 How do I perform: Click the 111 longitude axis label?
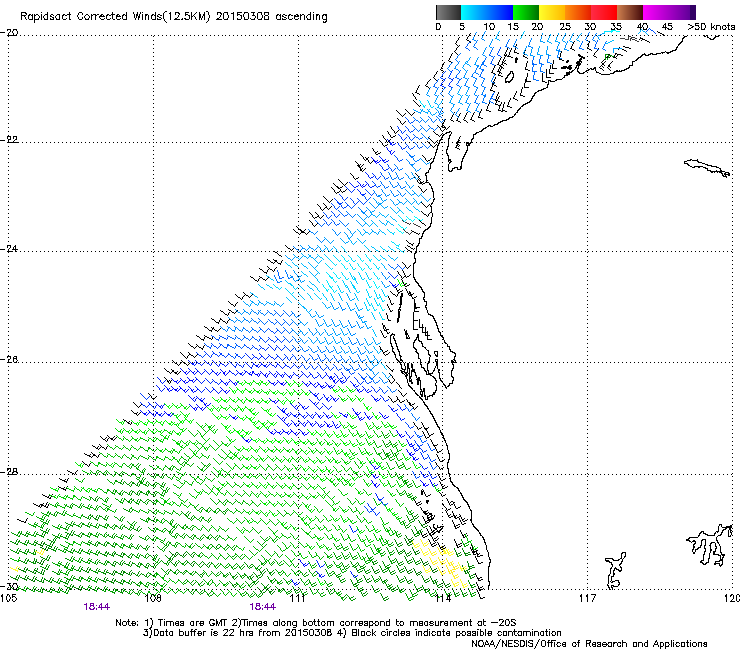coord(297,599)
